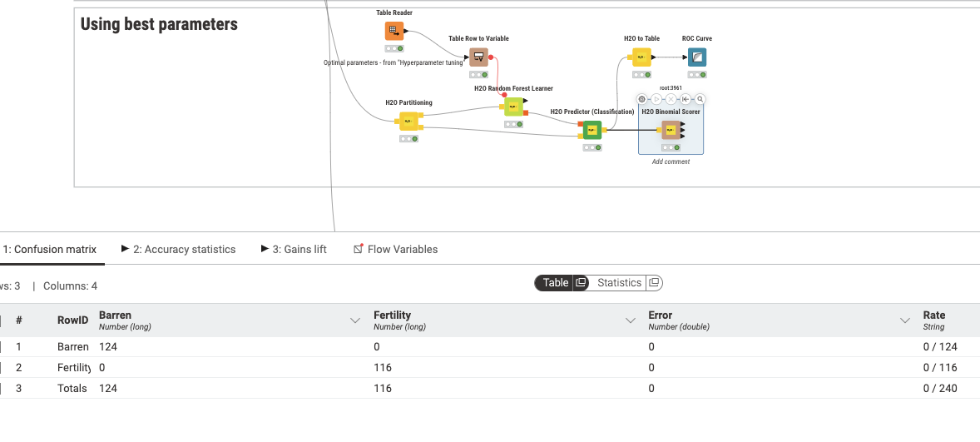Click reset node arrow icon above H2O Binomial Scorer
This screenshot has height=442, width=980.
[x=686, y=99]
